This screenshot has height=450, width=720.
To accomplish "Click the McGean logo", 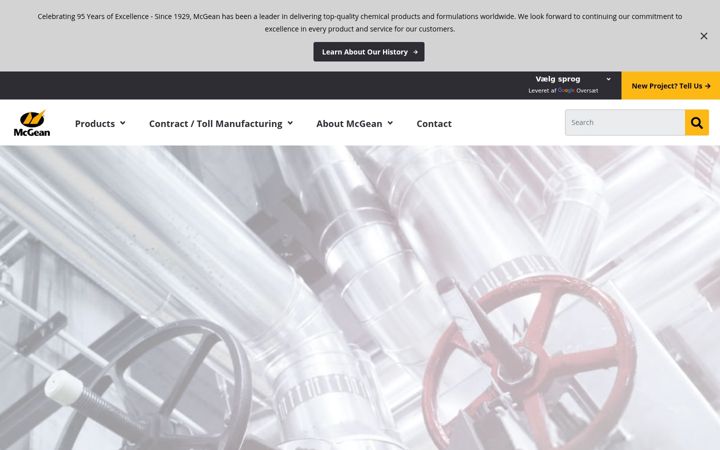I will tap(32, 123).
